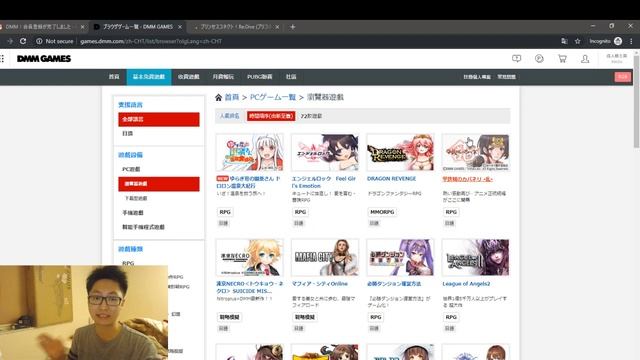Viewport: 640px width, 360px height.
Task: Open the League of Angels II thumbnail
Action: pos(476,258)
